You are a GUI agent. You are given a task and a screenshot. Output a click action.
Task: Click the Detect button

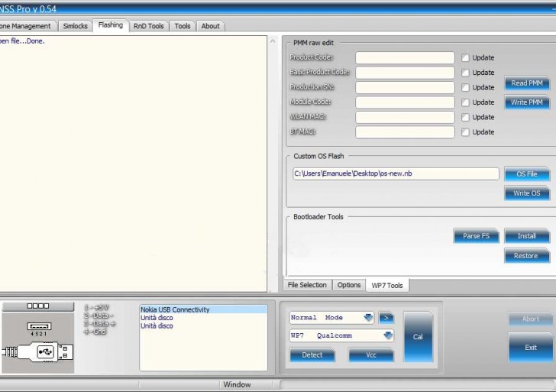point(312,355)
